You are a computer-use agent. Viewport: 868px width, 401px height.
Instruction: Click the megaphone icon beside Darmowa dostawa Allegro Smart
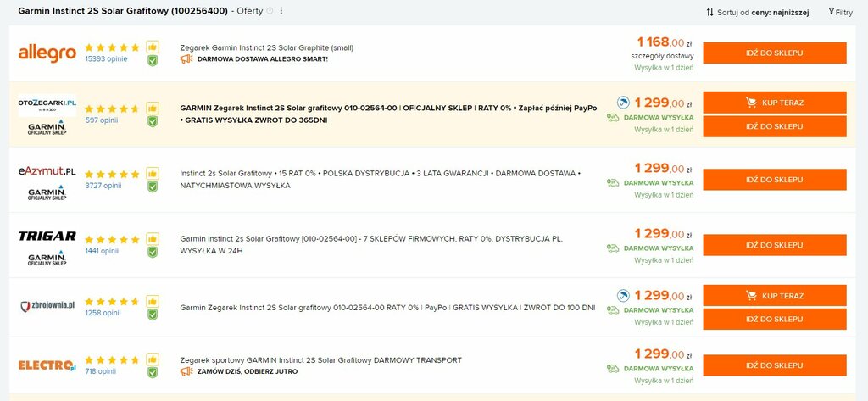point(186,58)
